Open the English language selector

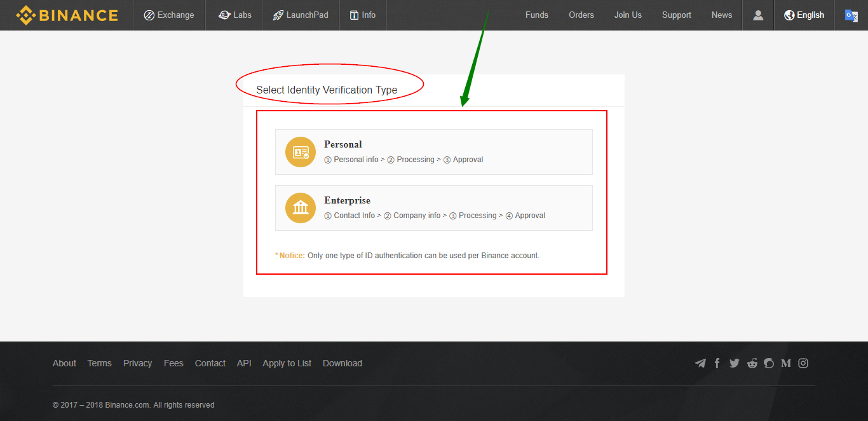[804, 15]
